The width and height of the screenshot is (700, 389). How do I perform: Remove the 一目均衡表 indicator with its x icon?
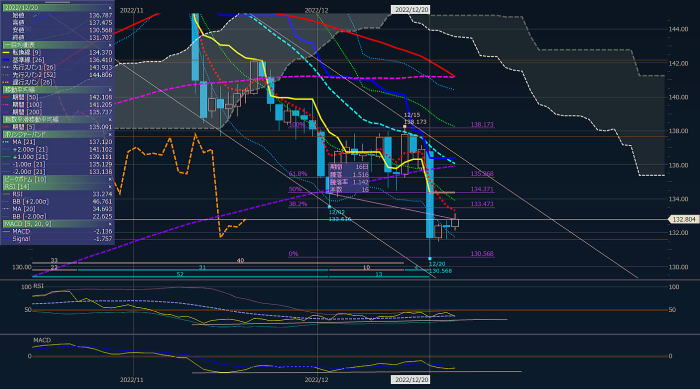110,45
